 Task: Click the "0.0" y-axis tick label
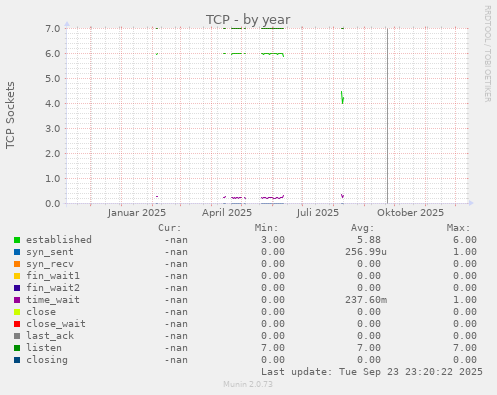coord(53,203)
